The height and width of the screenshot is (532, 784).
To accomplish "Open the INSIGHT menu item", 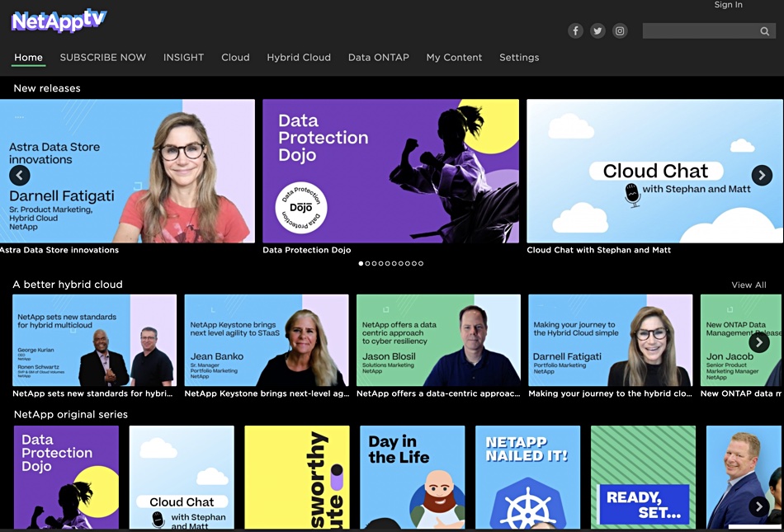I will [183, 58].
